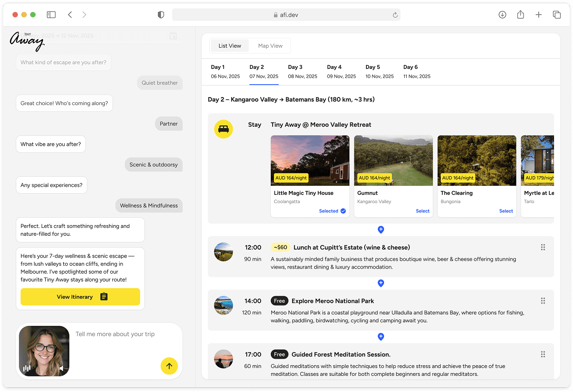Image resolution: width=573 pixels, height=392 pixels.
Task: Open Lunch at Cupitt's Estate title
Action: (x=352, y=247)
